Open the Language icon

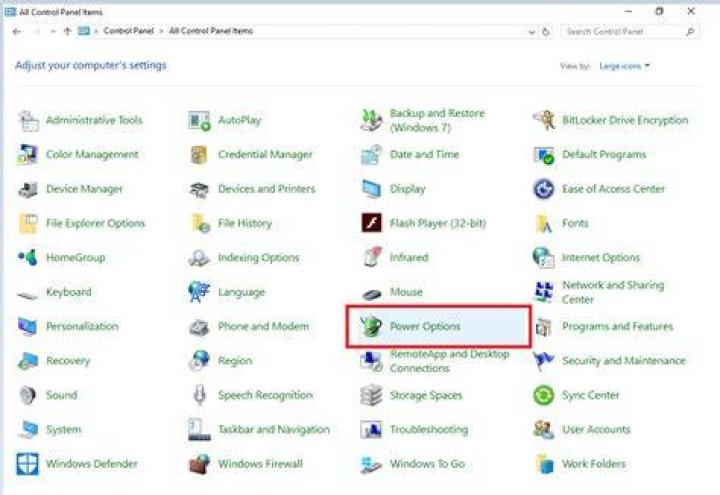199,292
